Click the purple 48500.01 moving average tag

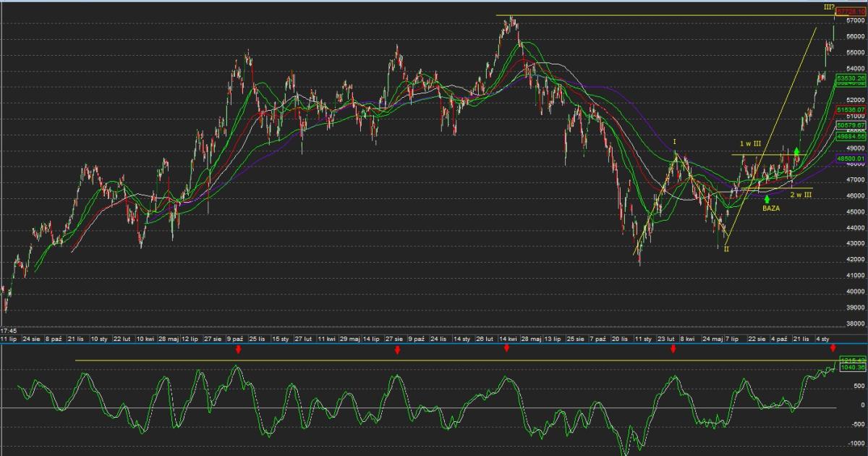(851, 159)
